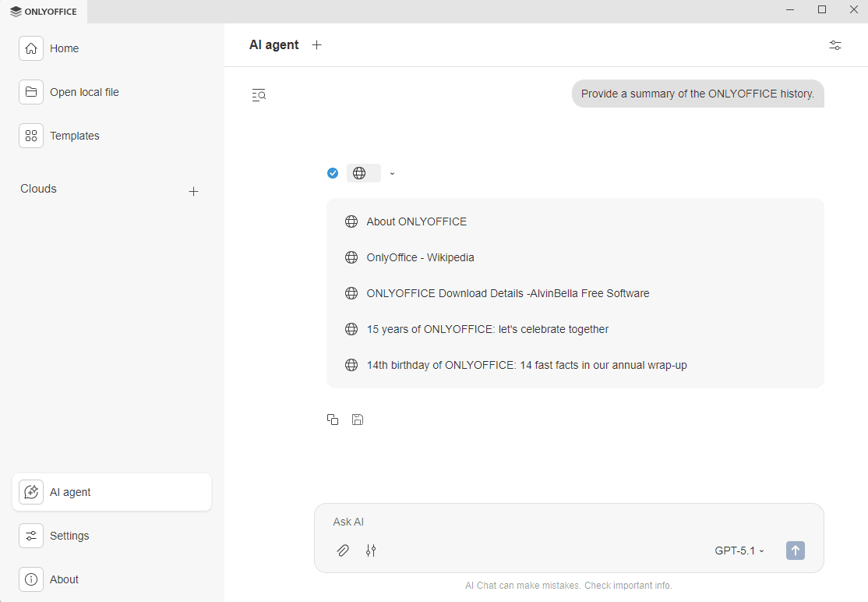Image resolution: width=868 pixels, height=602 pixels.
Task: Attach a file with the paperclip icon
Action: click(343, 551)
